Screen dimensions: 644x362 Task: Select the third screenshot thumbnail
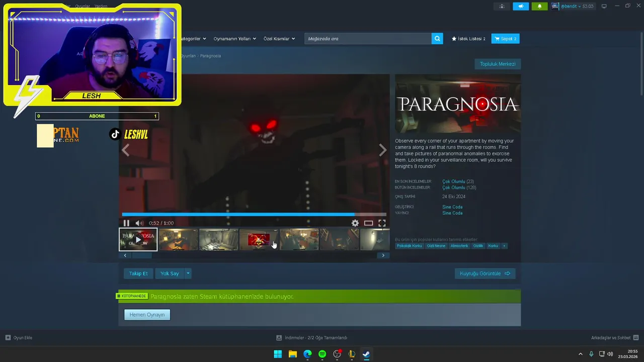point(219,239)
